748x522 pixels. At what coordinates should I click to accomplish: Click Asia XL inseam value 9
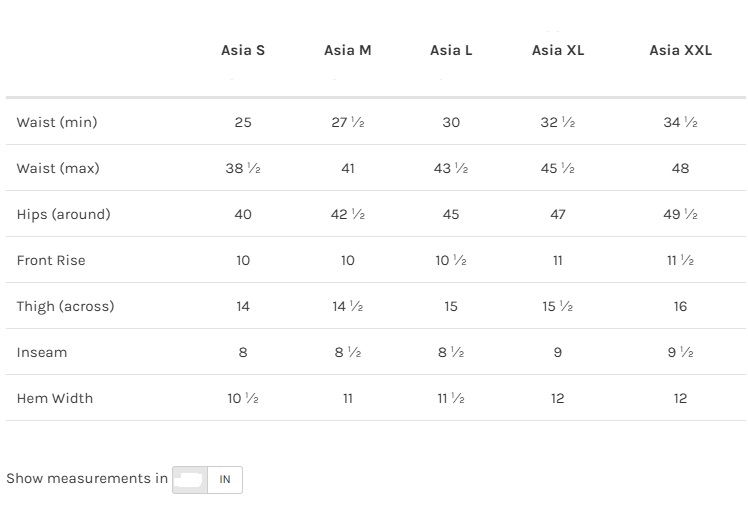[558, 352]
